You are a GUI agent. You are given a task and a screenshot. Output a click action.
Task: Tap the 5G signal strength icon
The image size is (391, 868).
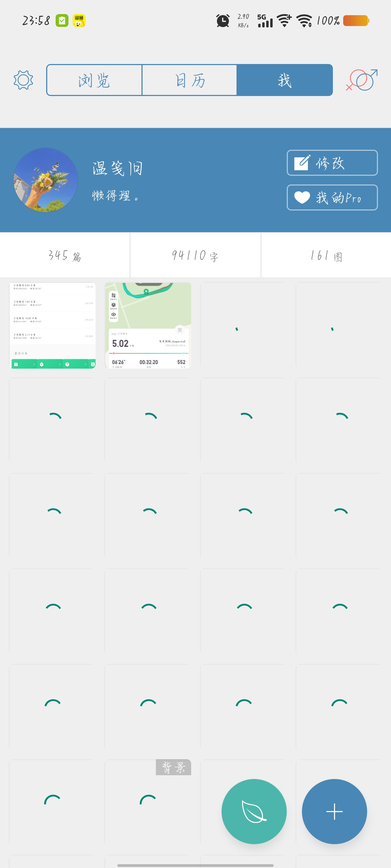coord(265,21)
